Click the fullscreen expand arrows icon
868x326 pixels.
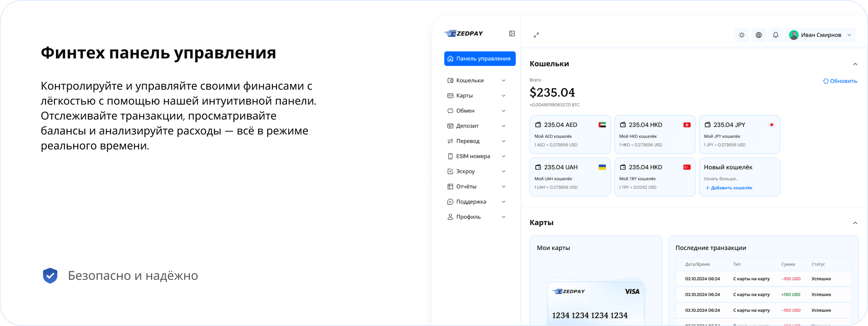tap(536, 35)
